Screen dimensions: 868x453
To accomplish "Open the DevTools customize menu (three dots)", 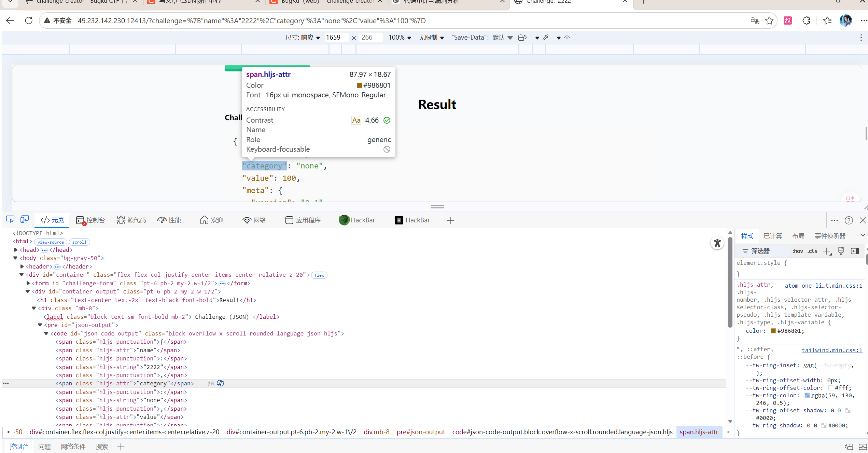I will [x=835, y=220].
